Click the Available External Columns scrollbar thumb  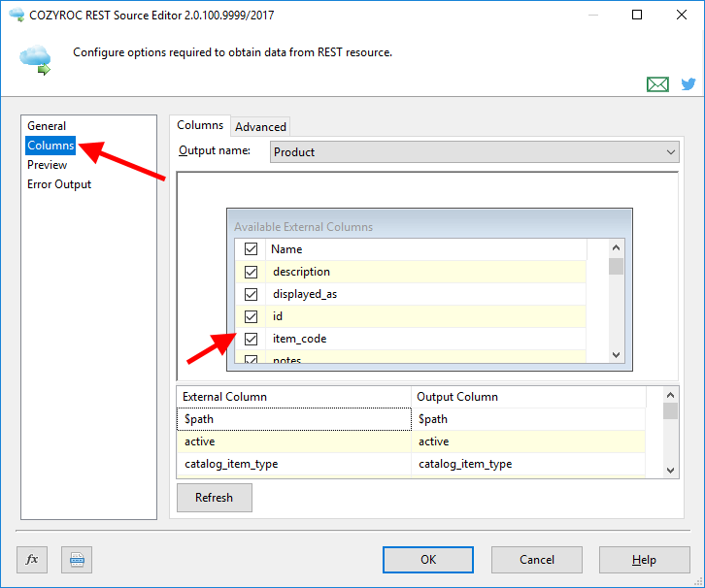coord(616,266)
